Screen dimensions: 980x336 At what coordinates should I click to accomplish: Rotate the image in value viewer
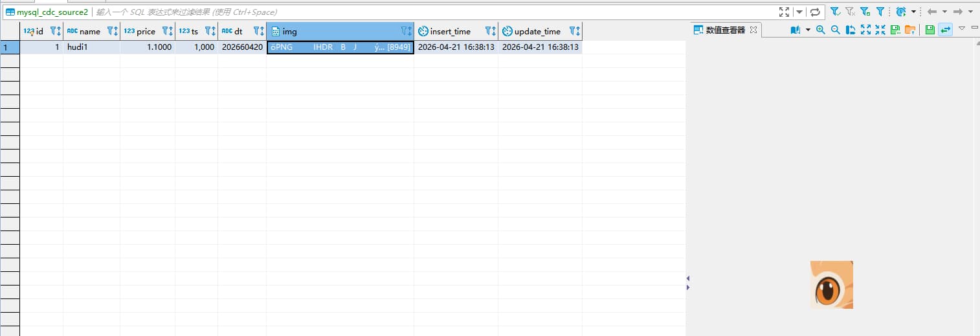(851, 30)
